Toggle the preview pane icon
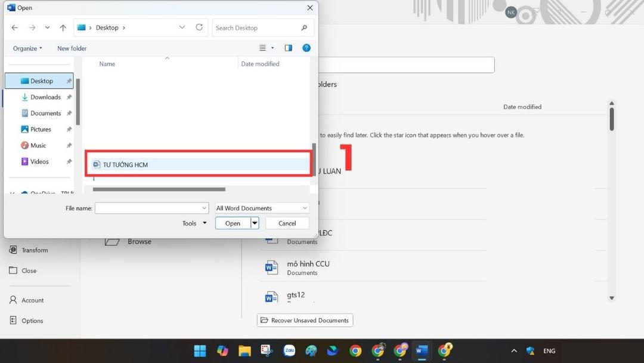Viewport: 644px width, 363px height. tap(288, 48)
